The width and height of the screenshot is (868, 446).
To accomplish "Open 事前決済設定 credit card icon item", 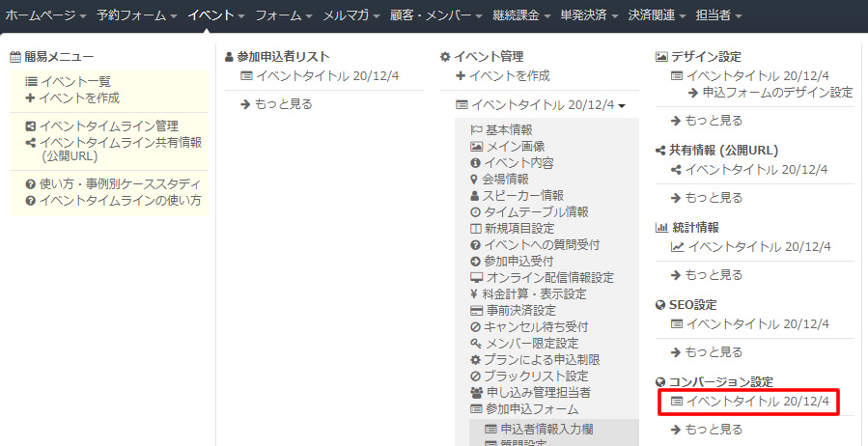I will [519, 310].
